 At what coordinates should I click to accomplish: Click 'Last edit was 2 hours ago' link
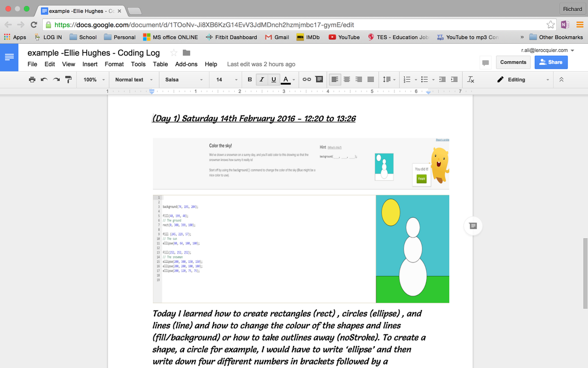pos(261,64)
